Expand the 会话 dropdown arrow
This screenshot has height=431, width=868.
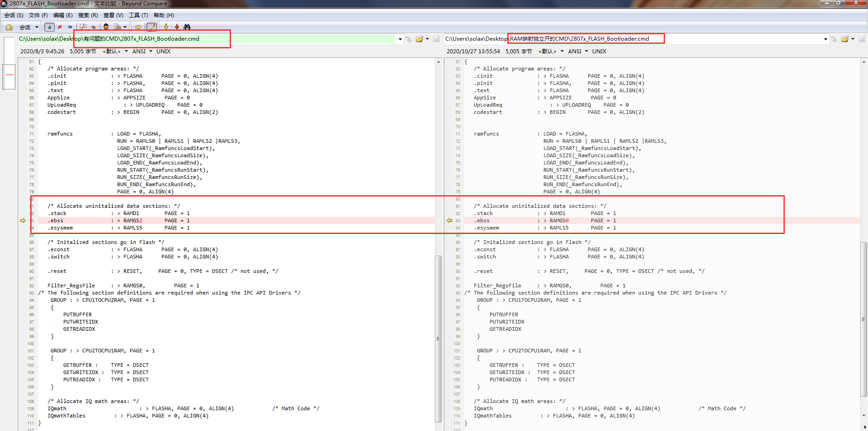point(37,27)
